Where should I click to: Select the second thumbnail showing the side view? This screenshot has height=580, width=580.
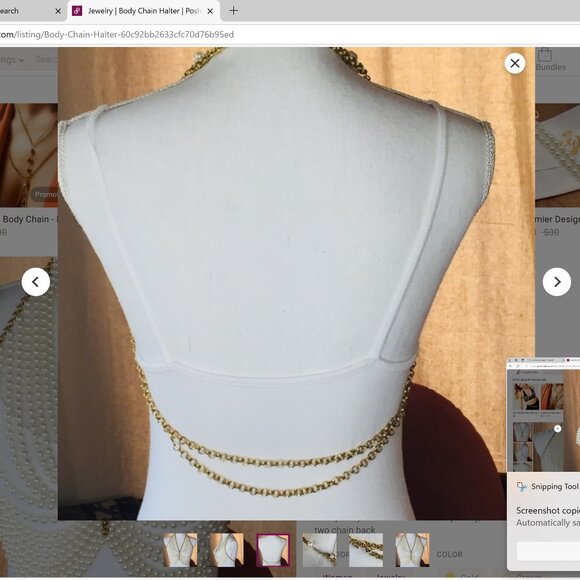[x=226, y=549]
